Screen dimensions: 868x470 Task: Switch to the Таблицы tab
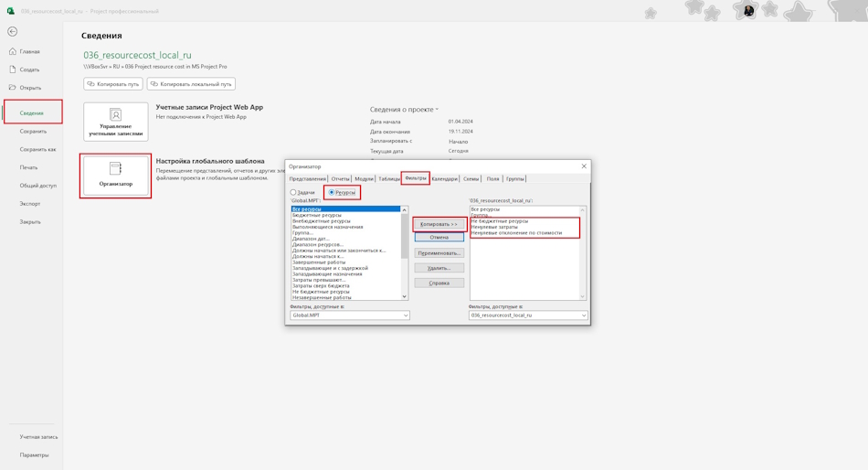pyautogui.click(x=389, y=178)
